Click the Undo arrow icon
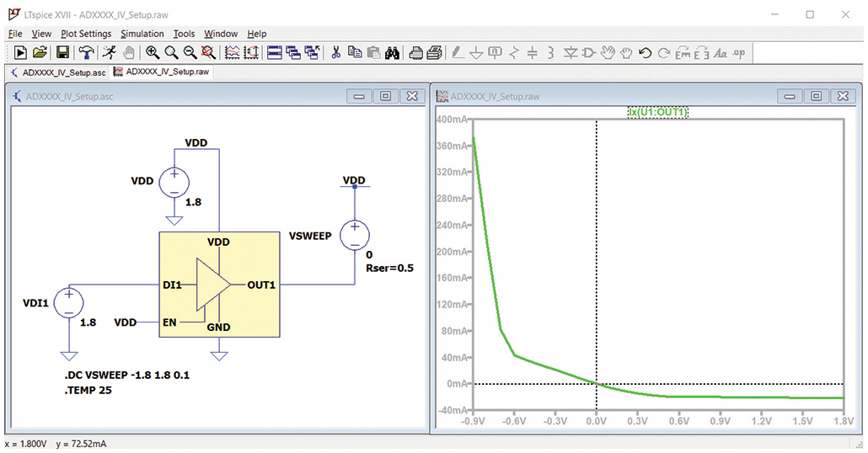The height and width of the screenshot is (453, 868). point(645,53)
